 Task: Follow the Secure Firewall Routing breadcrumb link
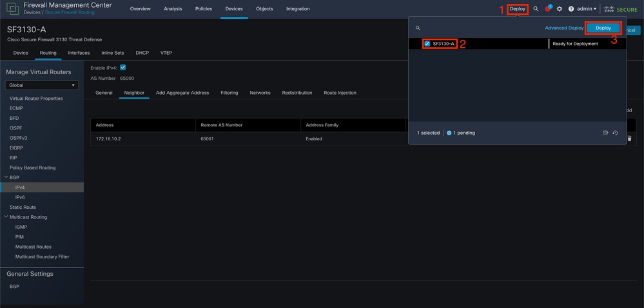pyautogui.click(x=70, y=12)
